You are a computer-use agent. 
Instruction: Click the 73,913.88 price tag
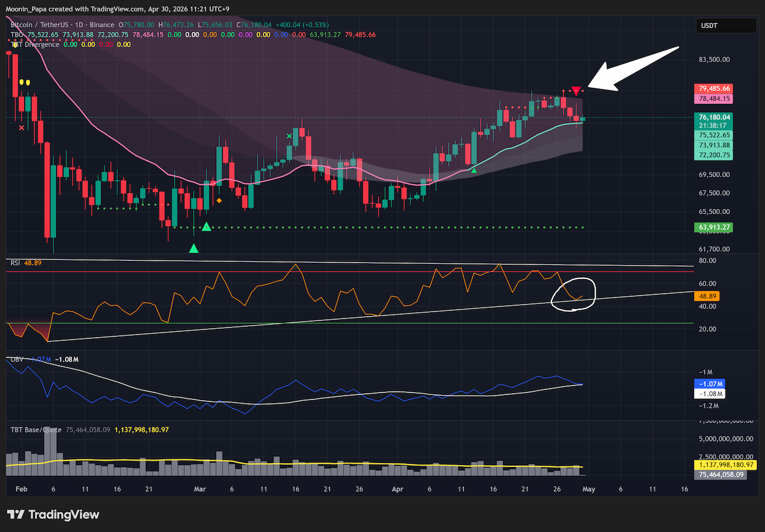[x=714, y=145]
